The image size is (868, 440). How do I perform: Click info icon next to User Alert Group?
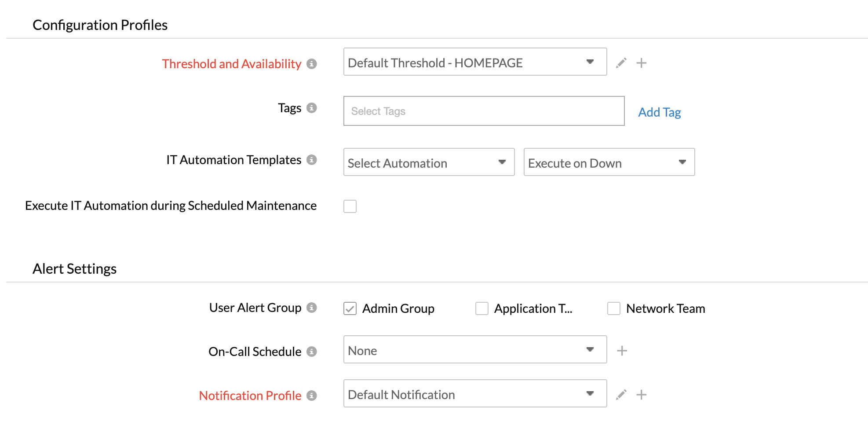pos(312,308)
